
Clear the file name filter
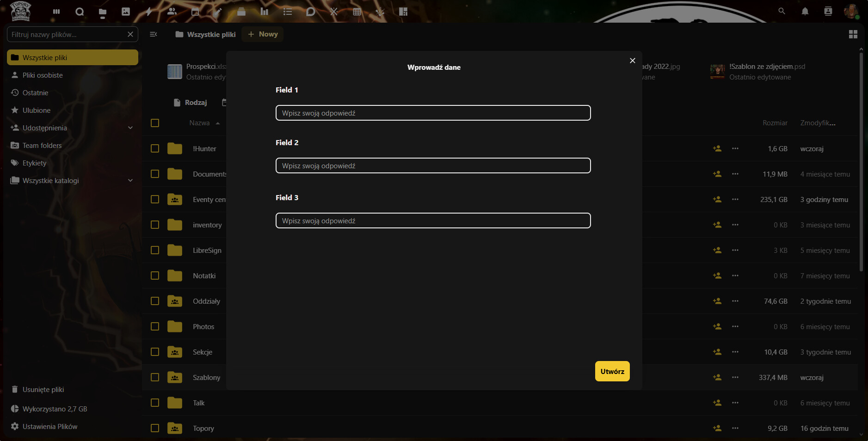pos(130,34)
